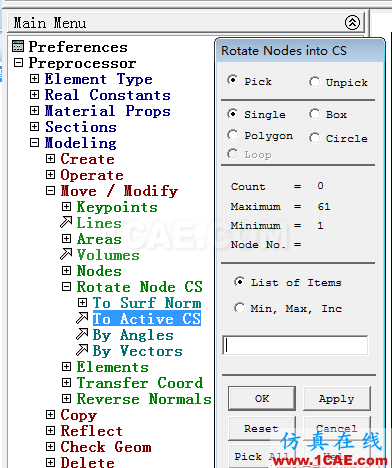Viewport: 392px width, 468px height.
Task: Collapse the Preprocessor minus box icon
Action: (x=19, y=63)
